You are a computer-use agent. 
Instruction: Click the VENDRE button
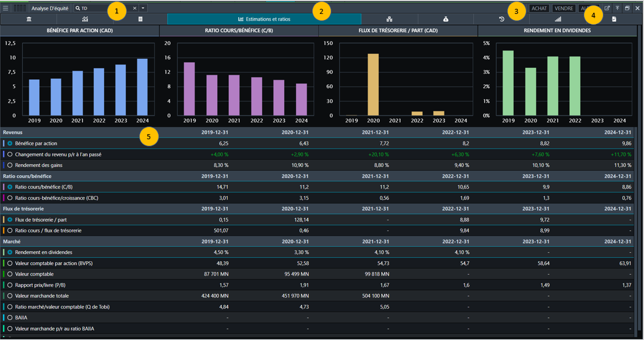(564, 8)
